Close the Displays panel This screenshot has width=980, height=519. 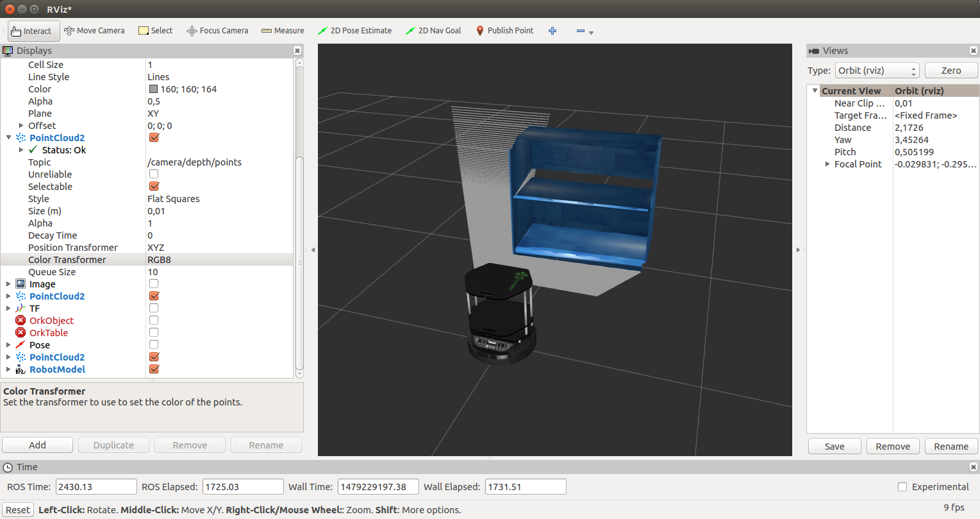pyautogui.click(x=297, y=51)
